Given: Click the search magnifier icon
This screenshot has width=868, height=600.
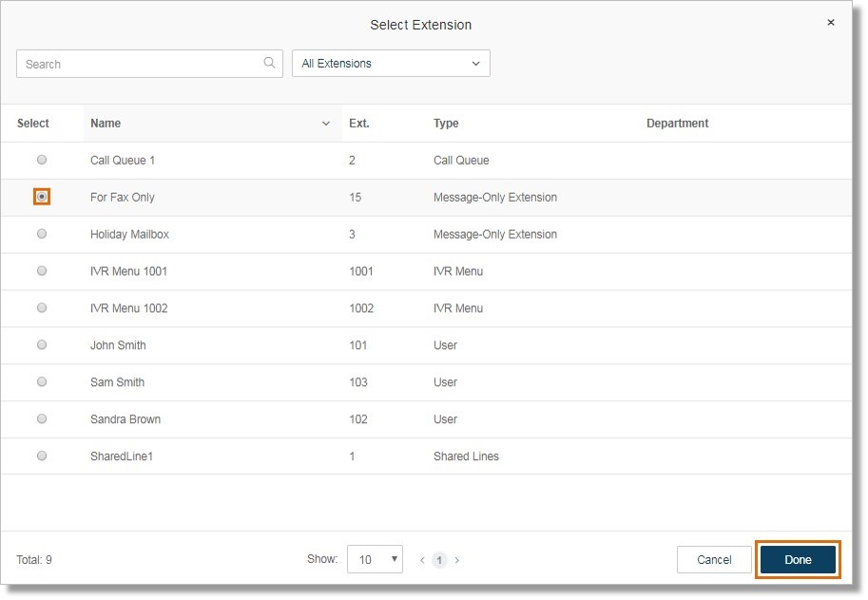Looking at the screenshot, I should 269,63.
